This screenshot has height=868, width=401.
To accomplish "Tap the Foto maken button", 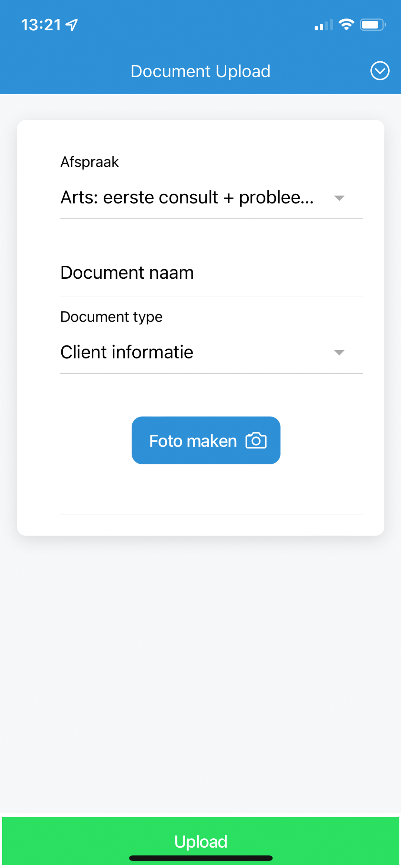I will click(x=206, y=440).
